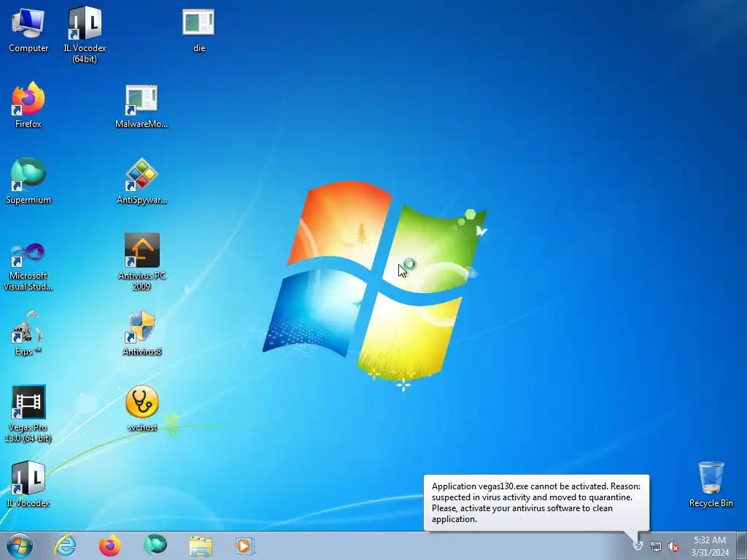
Task: Select the die desktop icon
Action: 198,31
